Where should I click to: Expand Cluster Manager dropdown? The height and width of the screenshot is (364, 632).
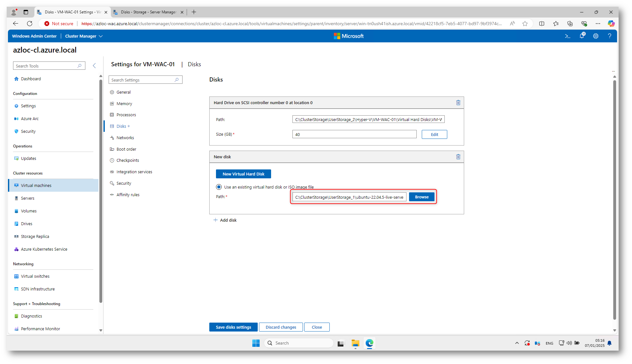(84, 36)
